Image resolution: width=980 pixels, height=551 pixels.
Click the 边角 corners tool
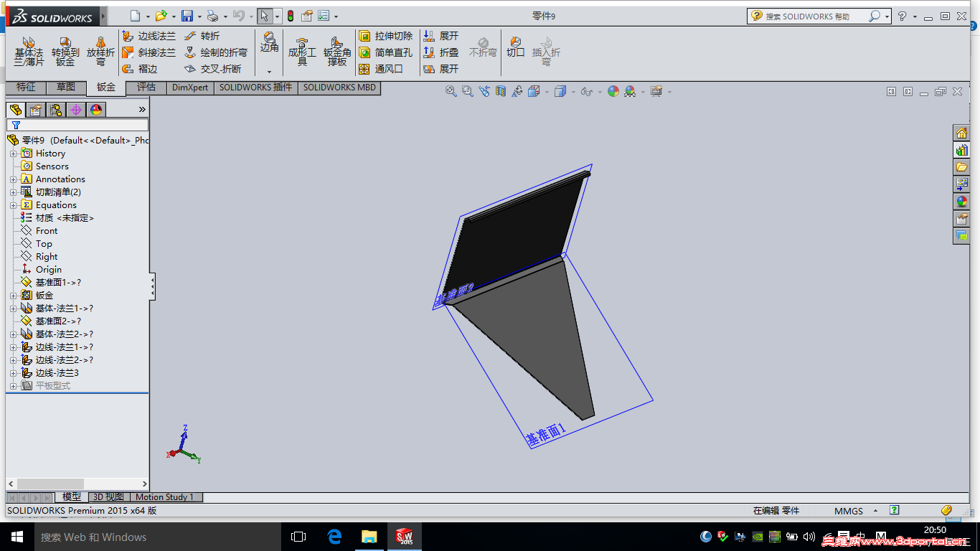(270, 43)
